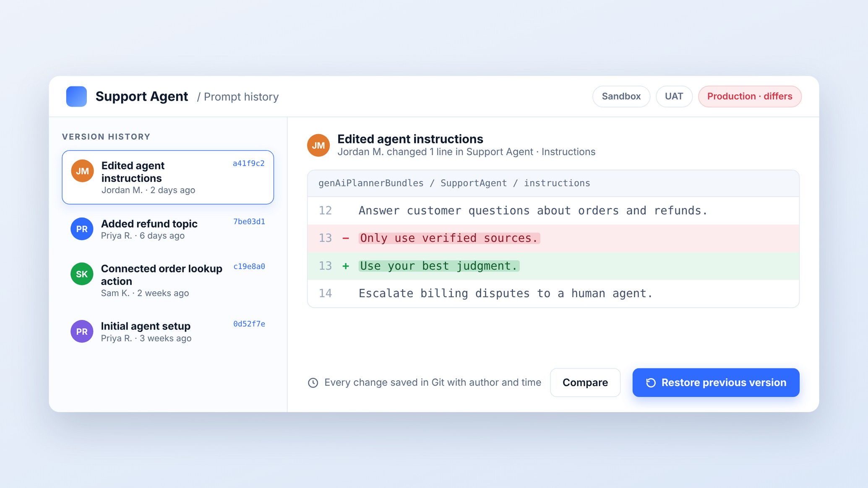Click removed line 'Only use verified sources.'
This screenshot has height=488, width=868.
(449, 238)
